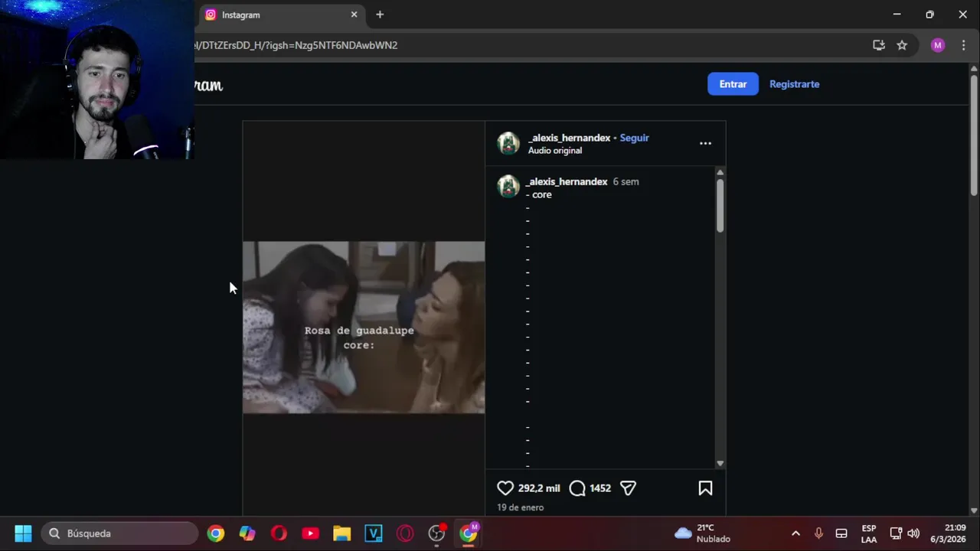Click the caption panel scroll down arrow

click(x=720, y=464)
